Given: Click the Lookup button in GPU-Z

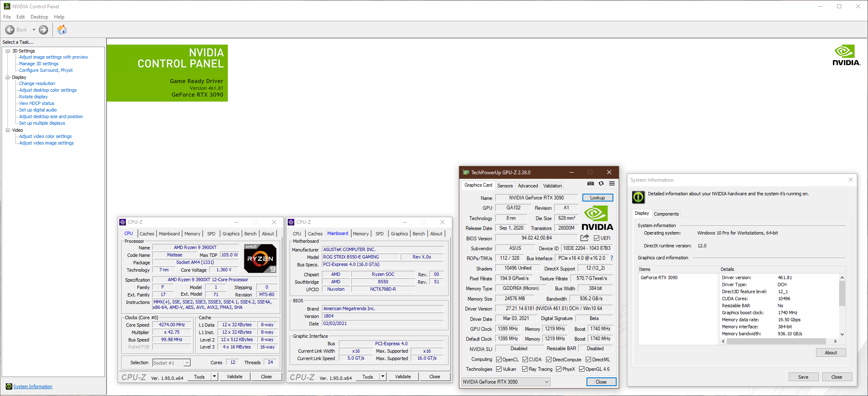Looking at the screenshot, I should coord(597,198).
